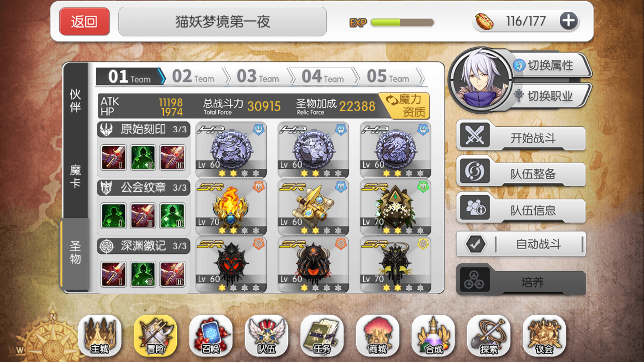Tap the plus icon beside stamina 116/177
This screenshot has height=362, width=644.
coord(569,21)
